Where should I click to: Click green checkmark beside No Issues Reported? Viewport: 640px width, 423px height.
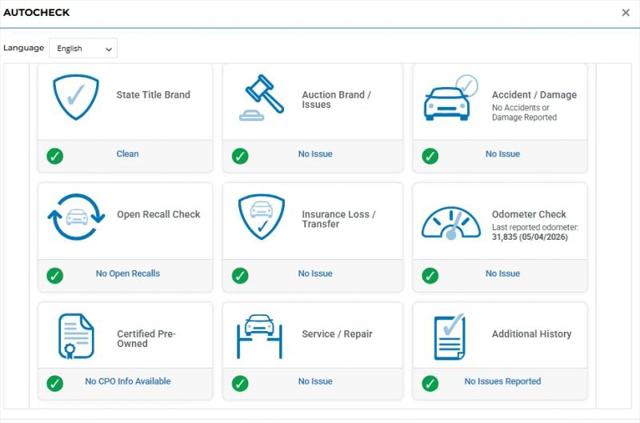[x=430, y=383]
